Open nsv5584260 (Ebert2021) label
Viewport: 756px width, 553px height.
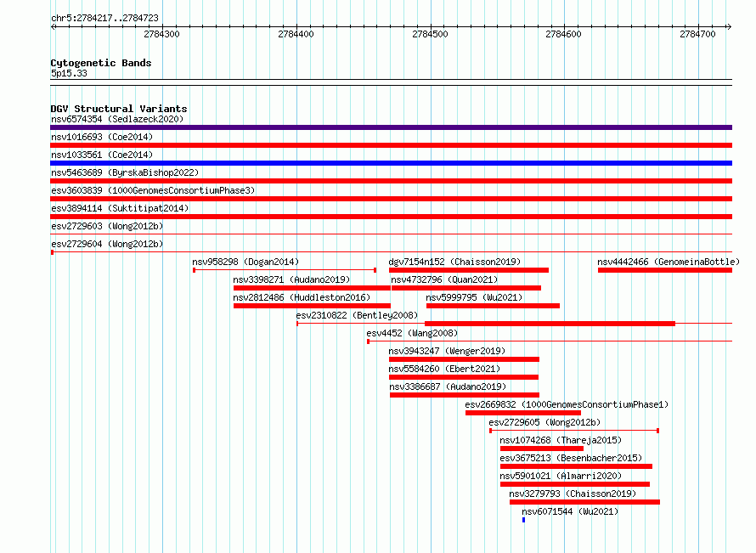click(444, 369)
